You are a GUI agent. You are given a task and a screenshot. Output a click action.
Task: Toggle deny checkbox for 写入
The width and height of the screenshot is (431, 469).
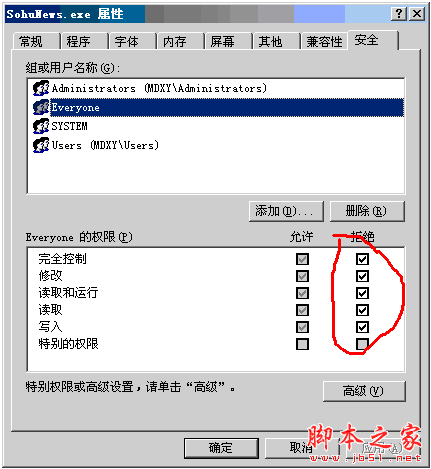(362, 327)
